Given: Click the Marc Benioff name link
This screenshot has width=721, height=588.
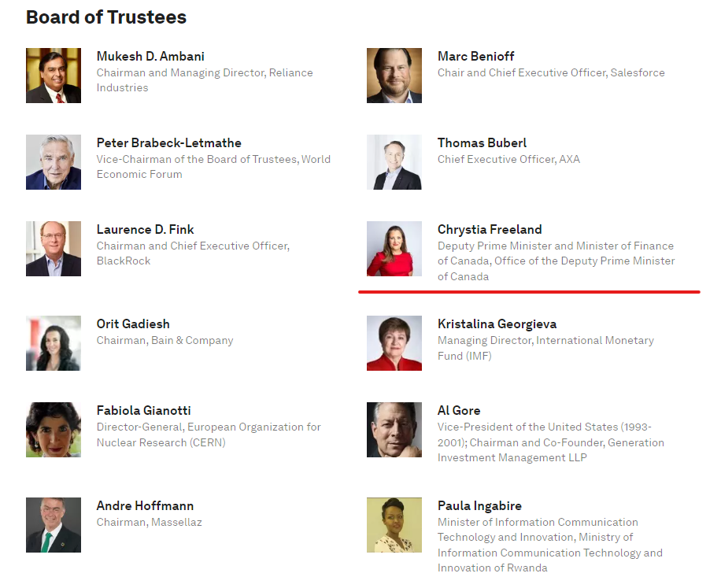Looking at the screenshot, I should coord(475,57).
